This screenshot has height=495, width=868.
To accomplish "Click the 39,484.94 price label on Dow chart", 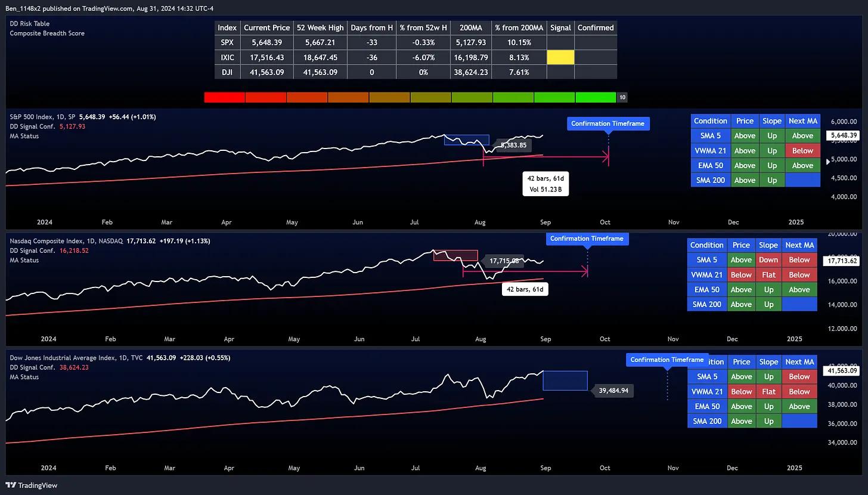I will pos(614,391).
